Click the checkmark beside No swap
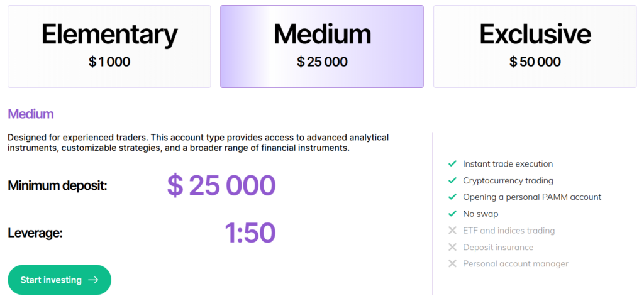Image resolution: width=644 pixels, height=301 pixels. [x=452, y=214]
